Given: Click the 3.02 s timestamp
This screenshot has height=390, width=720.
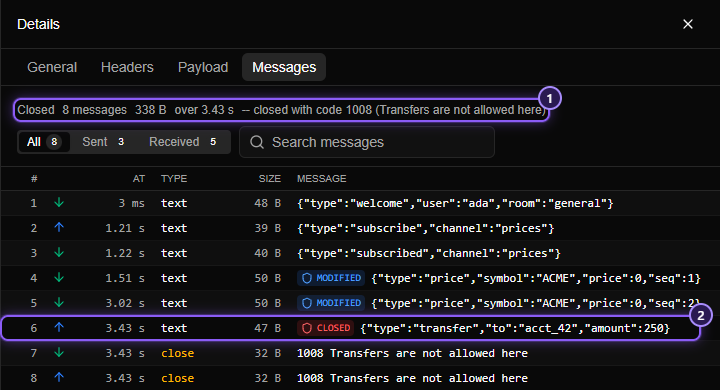Looking at the screenshot, I should coord(125,303).
